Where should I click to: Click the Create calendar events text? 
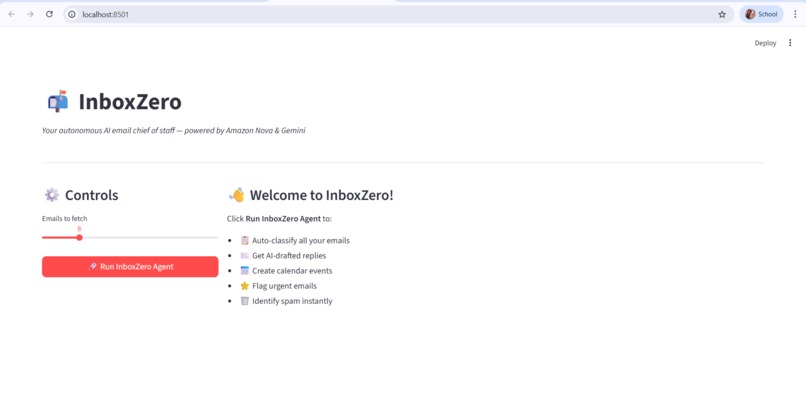click(292, 271)
